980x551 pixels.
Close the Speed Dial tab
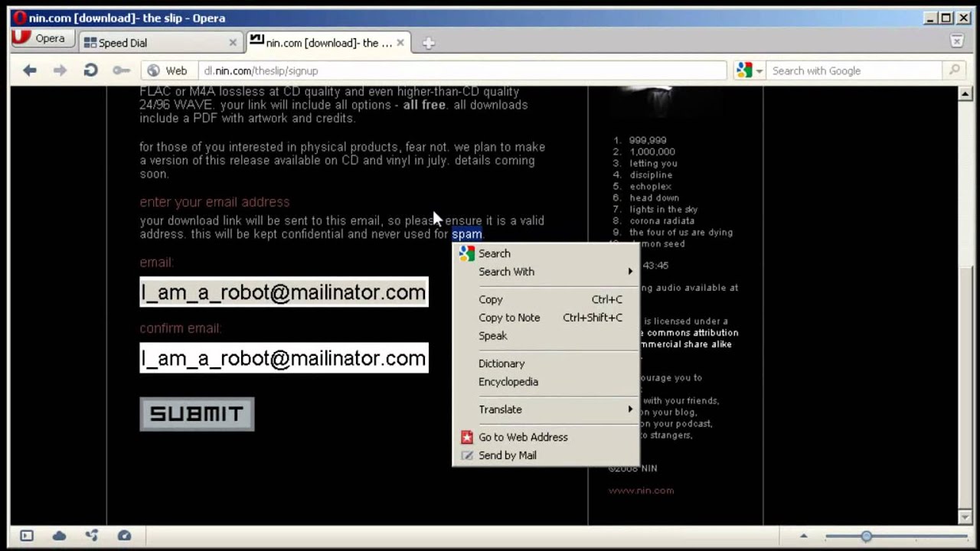click(x=233, y=43)
